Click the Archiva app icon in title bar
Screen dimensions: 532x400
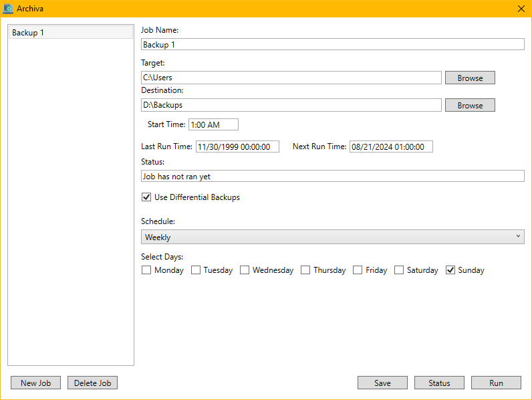click(x=8, y=9)
